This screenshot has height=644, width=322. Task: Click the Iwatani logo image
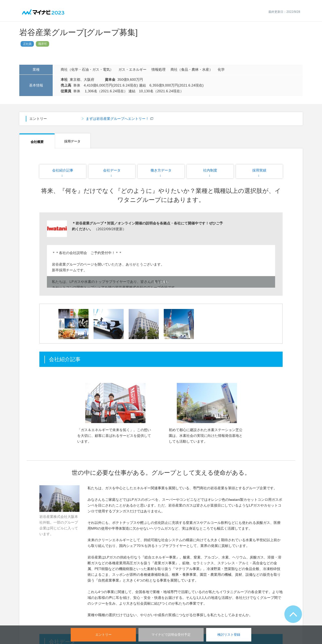(57, 228)
